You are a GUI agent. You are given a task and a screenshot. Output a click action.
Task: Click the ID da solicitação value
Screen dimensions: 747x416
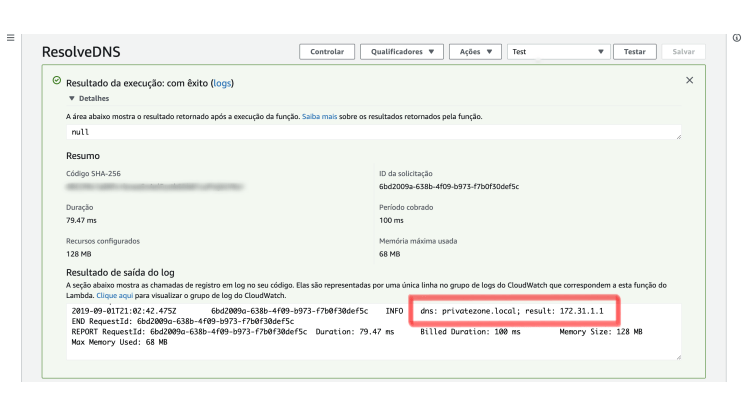[434, 186]
